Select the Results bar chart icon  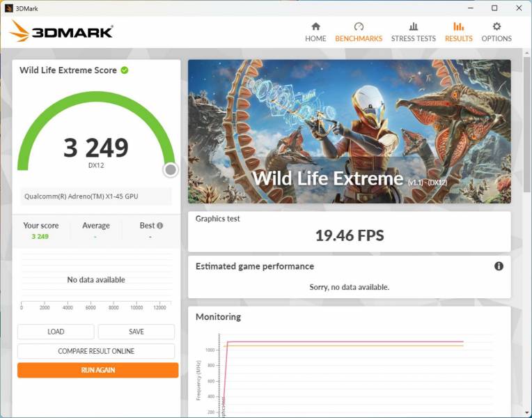coord(458,26)
